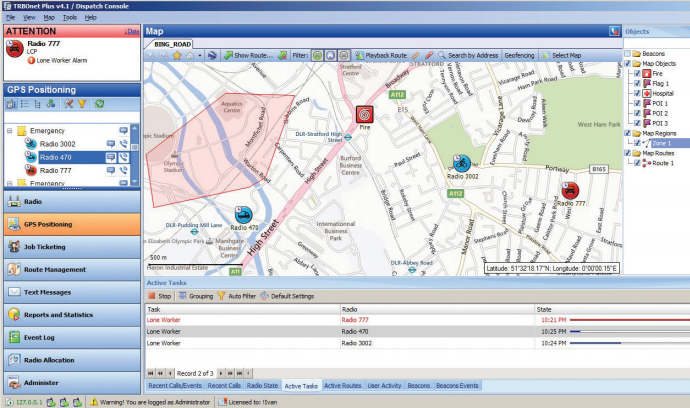Screen dimensions: 690x408
Task: Click the groups icon in GPS toolbar
Action: pos(51,104)
